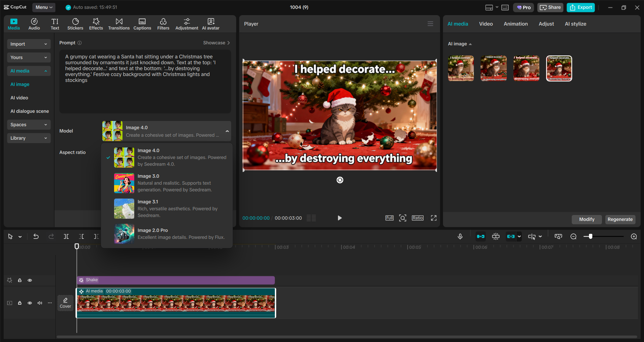The height and width of the screenshot is (342, 644).
Task: Open the Transitions panel
Action: (119, 24)
